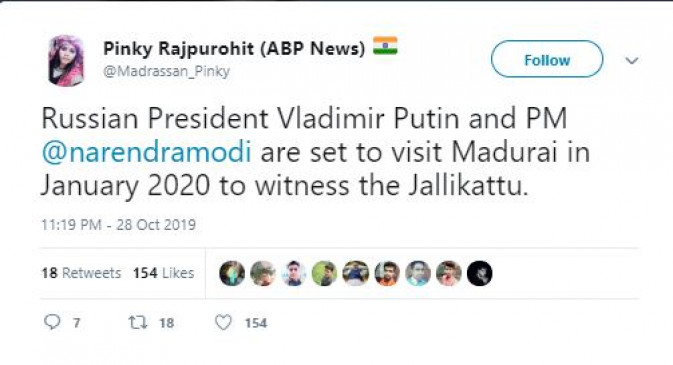The image size is (673, 365).
Task: Click the like count 154 beside the heart
Action: (256, 322)
